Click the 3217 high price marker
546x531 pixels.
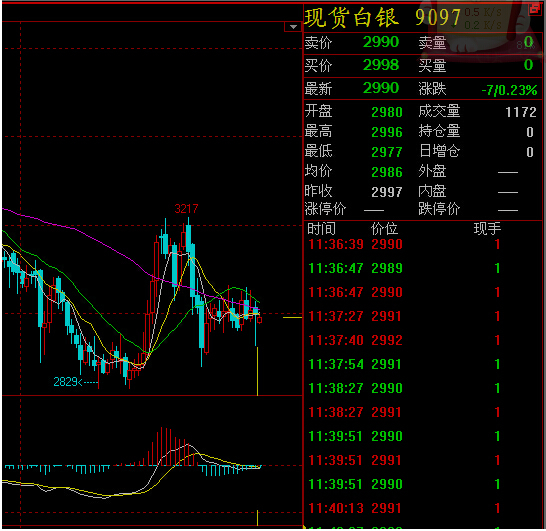(186, 209)
